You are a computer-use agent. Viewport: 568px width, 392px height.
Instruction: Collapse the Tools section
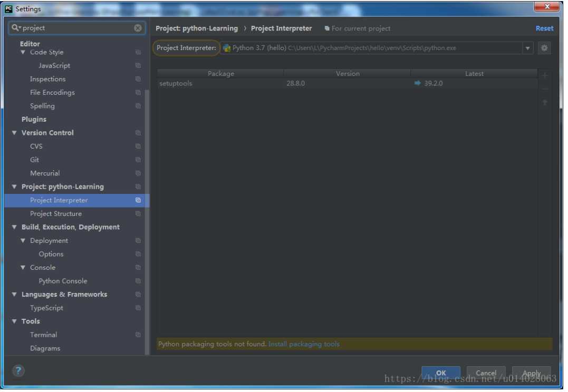(14, 321)
